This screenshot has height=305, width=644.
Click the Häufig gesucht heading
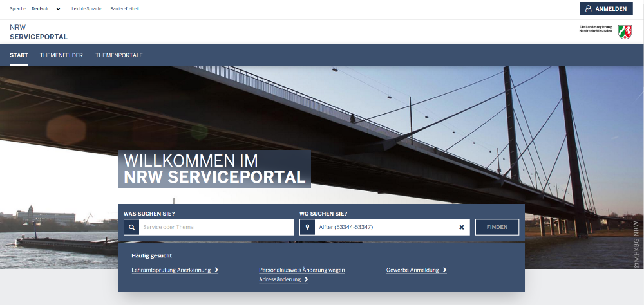pyautogui.click(x=151, y=255)
